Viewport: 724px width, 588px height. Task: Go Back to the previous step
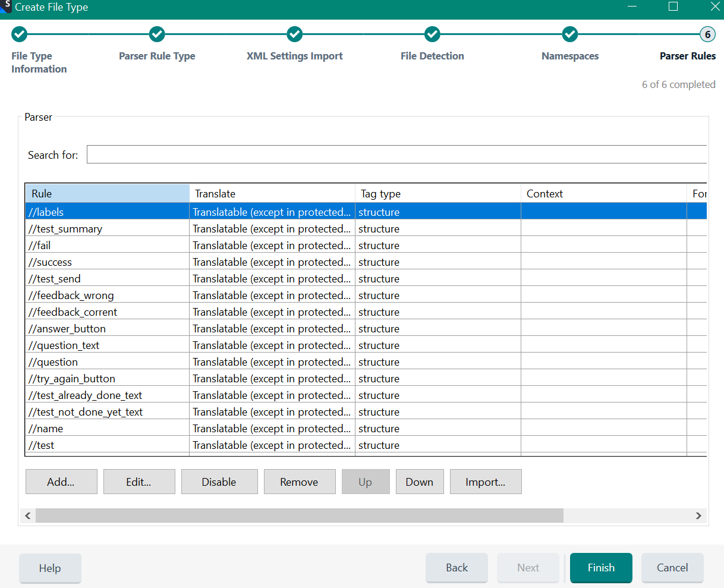(457, 568)
